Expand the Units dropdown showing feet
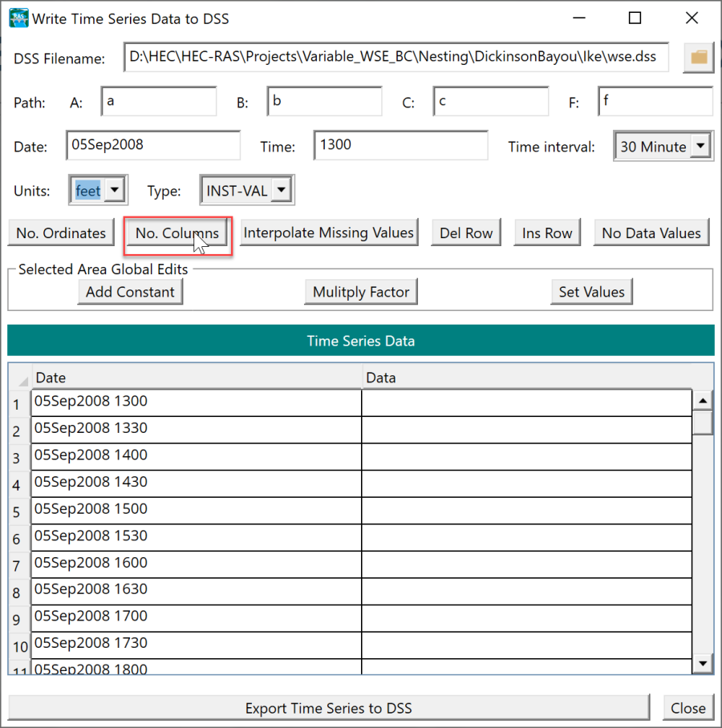Screen dimensions: 722x728 point(116,191)
